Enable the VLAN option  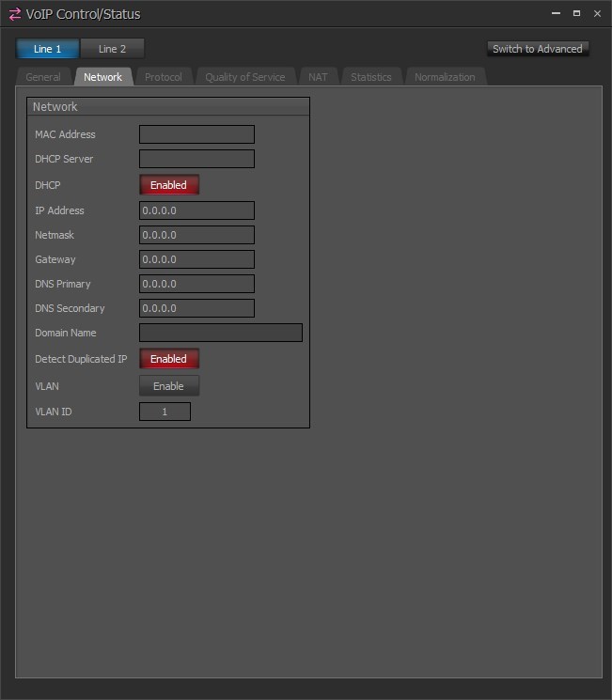click(x=169, y=386)
